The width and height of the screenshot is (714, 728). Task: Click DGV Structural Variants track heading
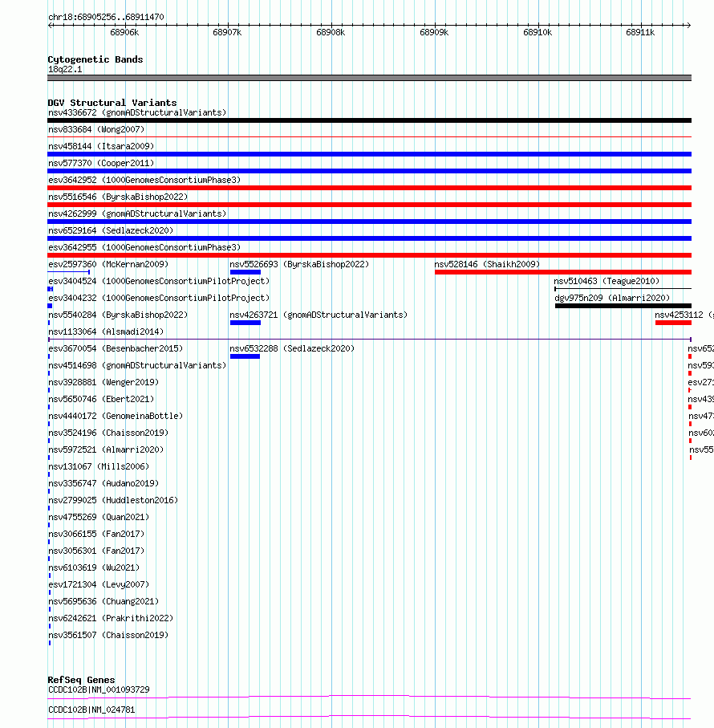[112, 103]
